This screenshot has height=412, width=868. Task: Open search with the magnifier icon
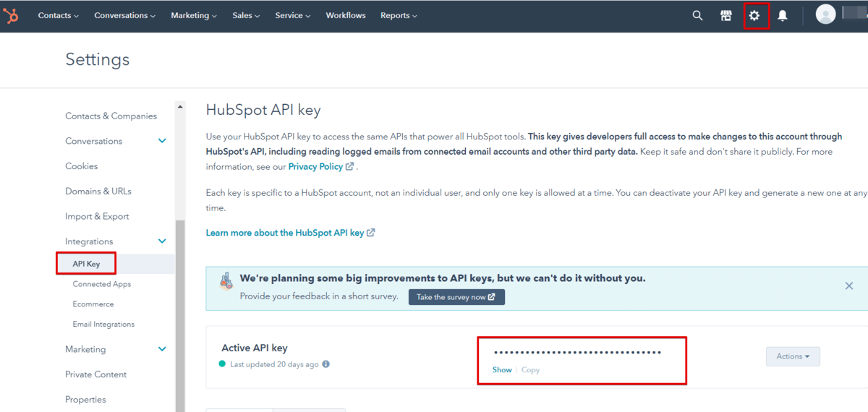(697, 15)
